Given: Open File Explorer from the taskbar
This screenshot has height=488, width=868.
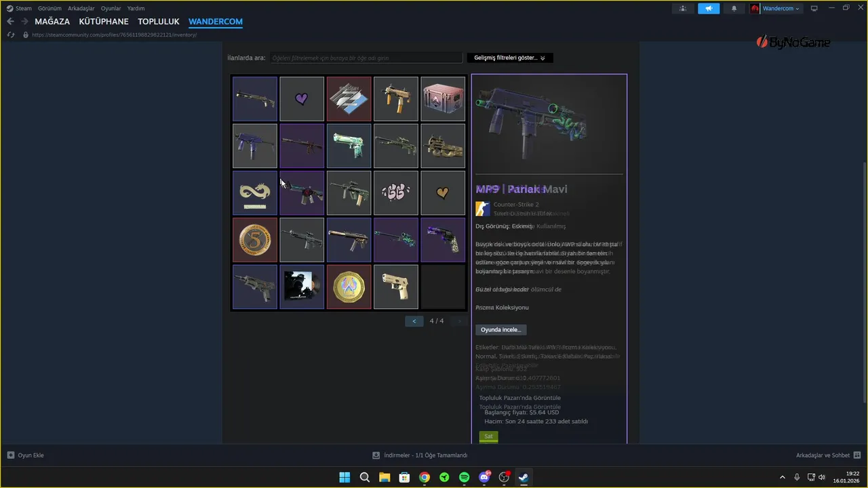Looking at the screenshot, I should [x=384, y=477].
